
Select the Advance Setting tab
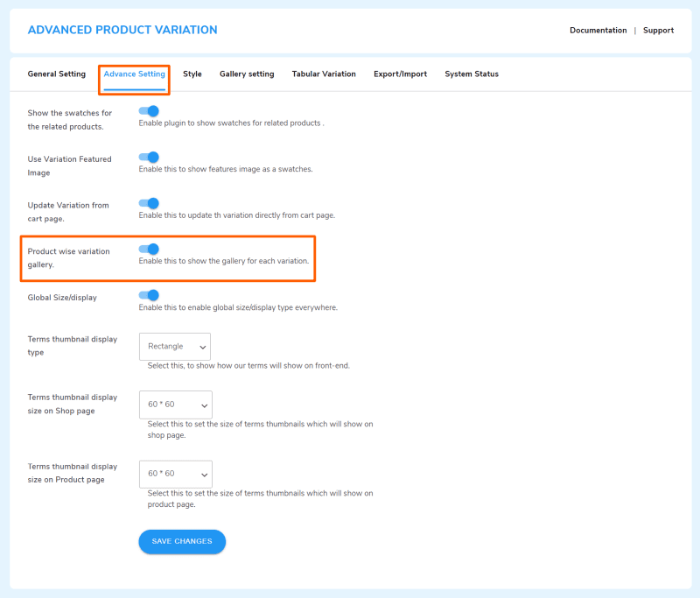tap(134, 74)
